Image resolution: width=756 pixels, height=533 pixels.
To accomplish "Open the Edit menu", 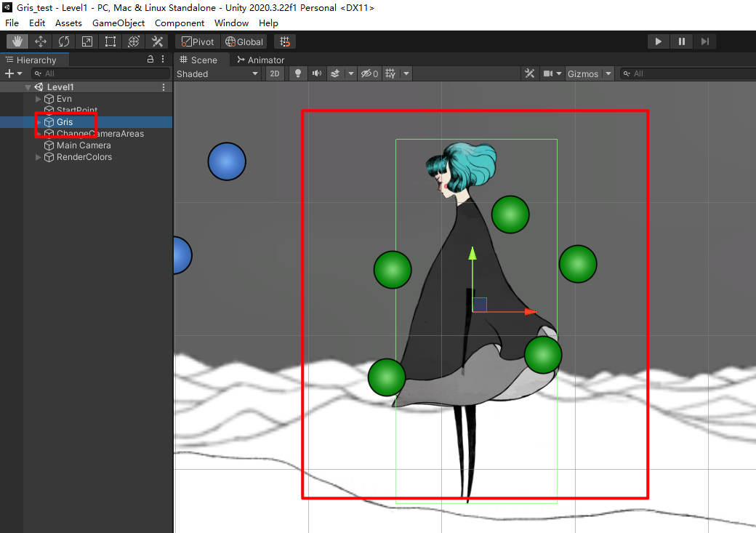I will pyautogui.click(x=37, y=23).
